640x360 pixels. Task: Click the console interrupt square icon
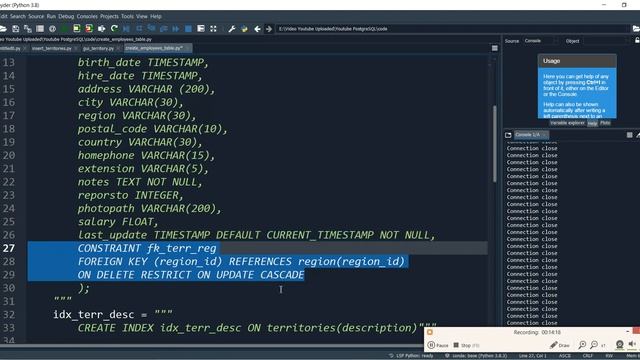(x=629, y=135)
